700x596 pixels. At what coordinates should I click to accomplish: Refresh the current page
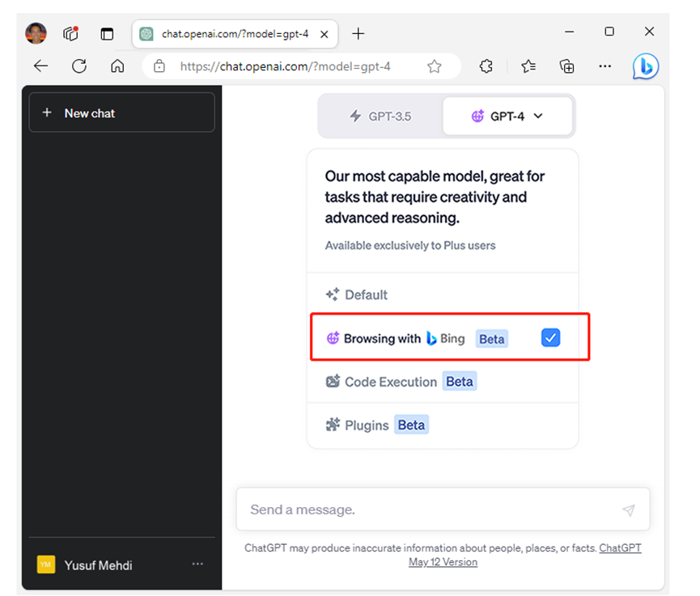tap(79, 66)
